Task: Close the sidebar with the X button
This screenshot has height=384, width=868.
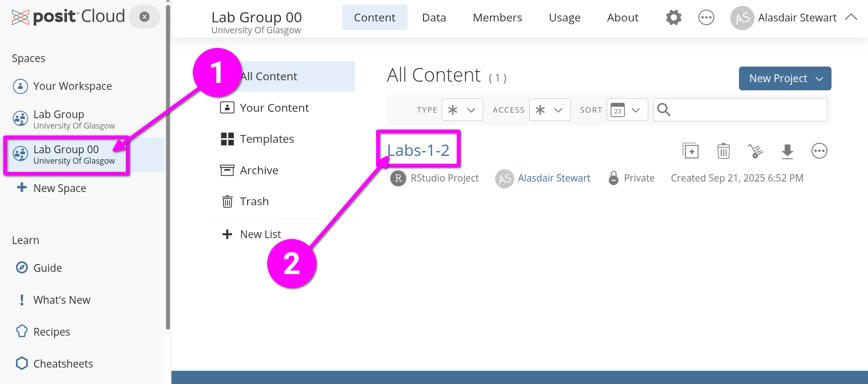Action: click(x=145, y=17)
